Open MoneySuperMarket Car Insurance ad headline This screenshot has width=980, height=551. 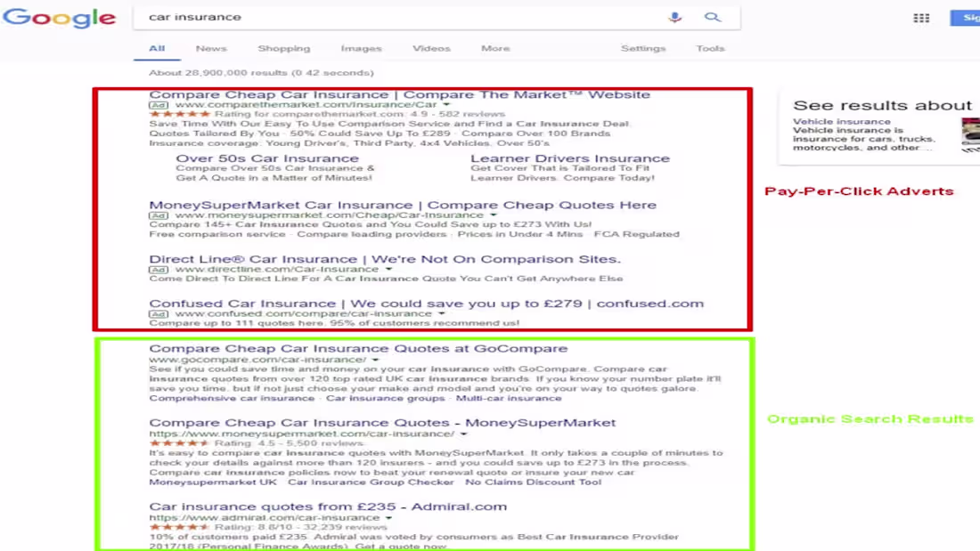click(403, 205)
